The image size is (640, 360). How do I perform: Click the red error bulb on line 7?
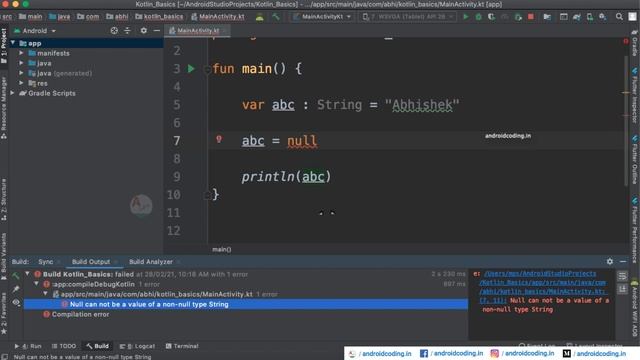click(219, 140)
